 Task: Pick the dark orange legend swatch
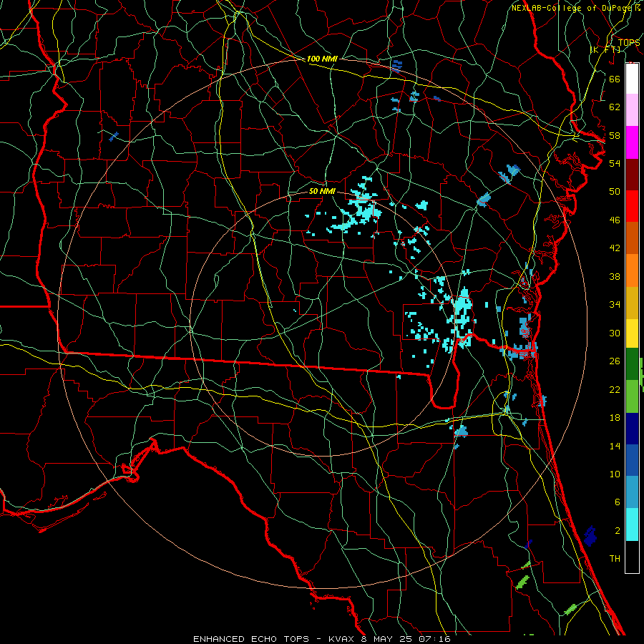632,238
